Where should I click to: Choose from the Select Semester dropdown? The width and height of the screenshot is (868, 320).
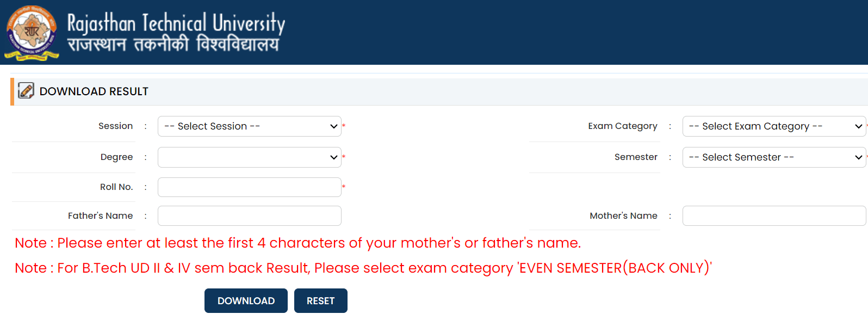point(774,157)
